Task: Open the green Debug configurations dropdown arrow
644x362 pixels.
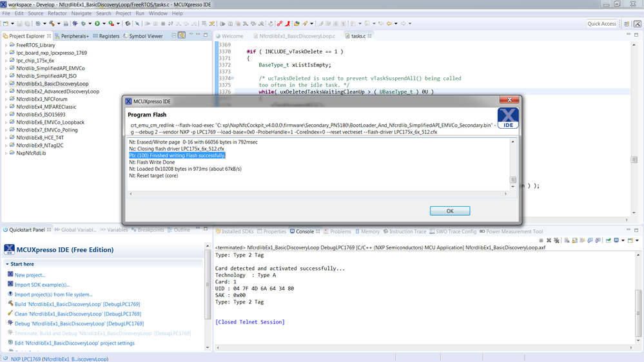Action: (x=90, y=24)
